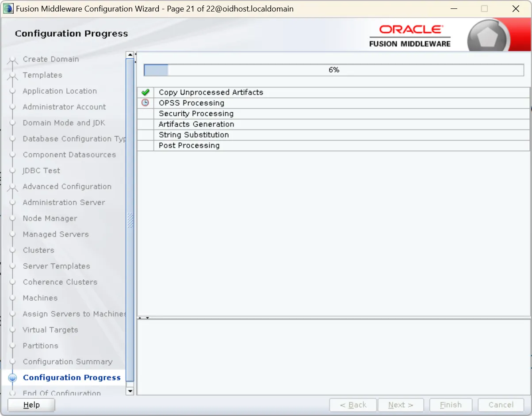This screenshot has width=532, height=416.
Task: Click the Back button
Action: (353, 405)
